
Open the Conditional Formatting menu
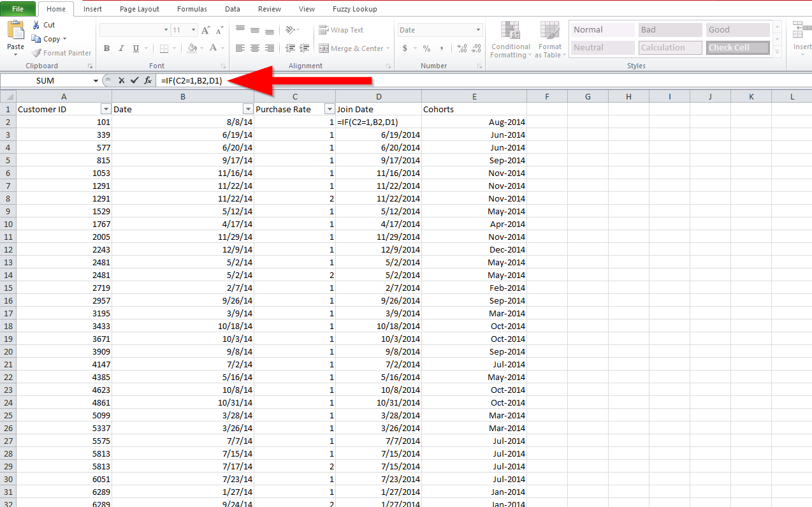tap(511, 40)
